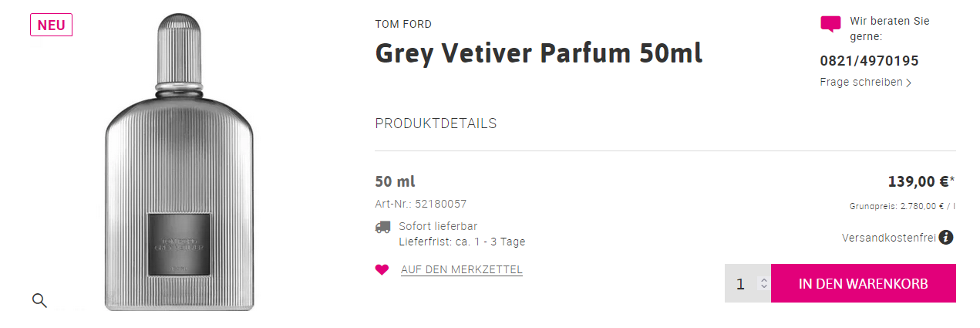980x328 pixels.
Task: Click the info icon beside Versandkostenfrei
Action: pos(946,238)
